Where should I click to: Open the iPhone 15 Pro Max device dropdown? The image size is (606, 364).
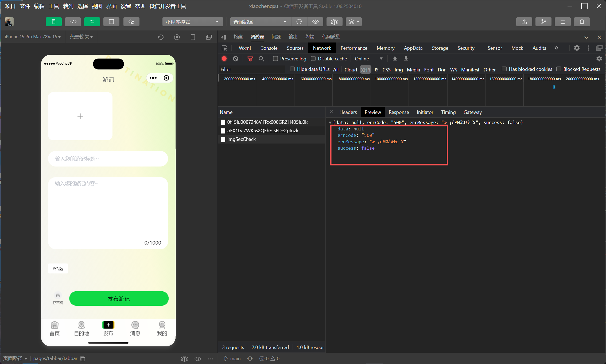[x=33, y=37]
